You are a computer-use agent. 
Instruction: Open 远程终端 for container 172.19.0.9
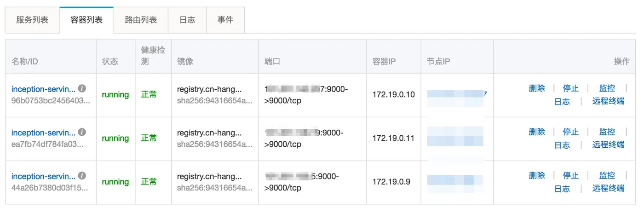point(608,188)
